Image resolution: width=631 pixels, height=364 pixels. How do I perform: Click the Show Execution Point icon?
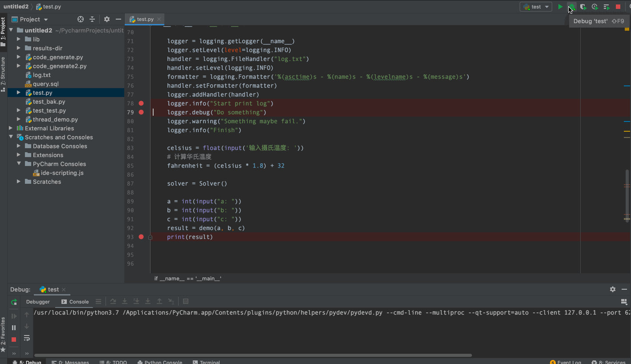pos(98,302)
